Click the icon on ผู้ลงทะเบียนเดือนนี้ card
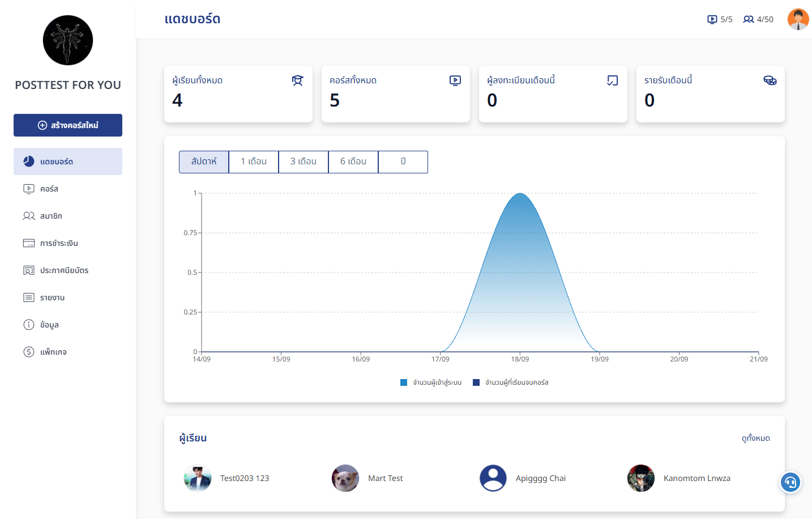This screenshot has height=519, width=812. coord(613,80)
